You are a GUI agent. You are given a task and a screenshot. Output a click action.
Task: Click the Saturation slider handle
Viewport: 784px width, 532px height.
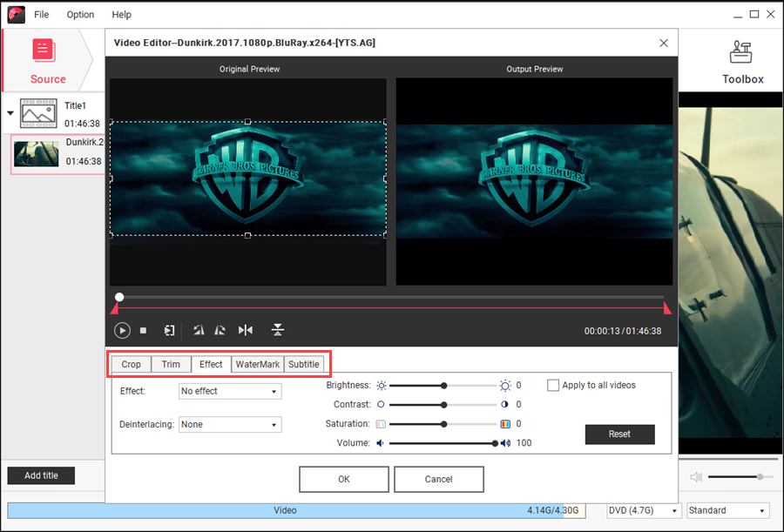(x=443, y=424)
